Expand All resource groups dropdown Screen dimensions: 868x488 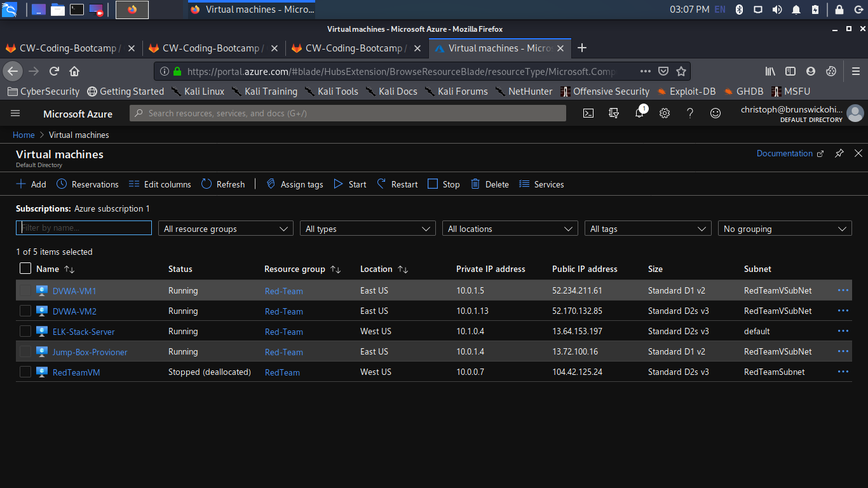tap(226, 229)
